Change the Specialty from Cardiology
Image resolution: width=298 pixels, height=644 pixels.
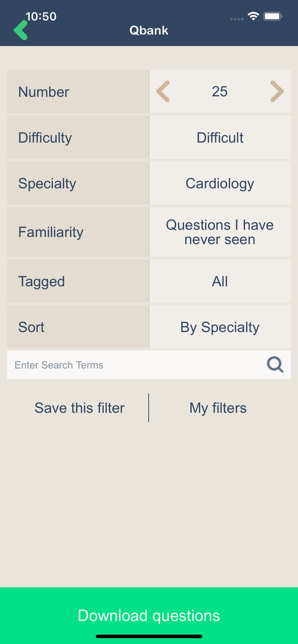pyautogui.click(x=220, y=183)
